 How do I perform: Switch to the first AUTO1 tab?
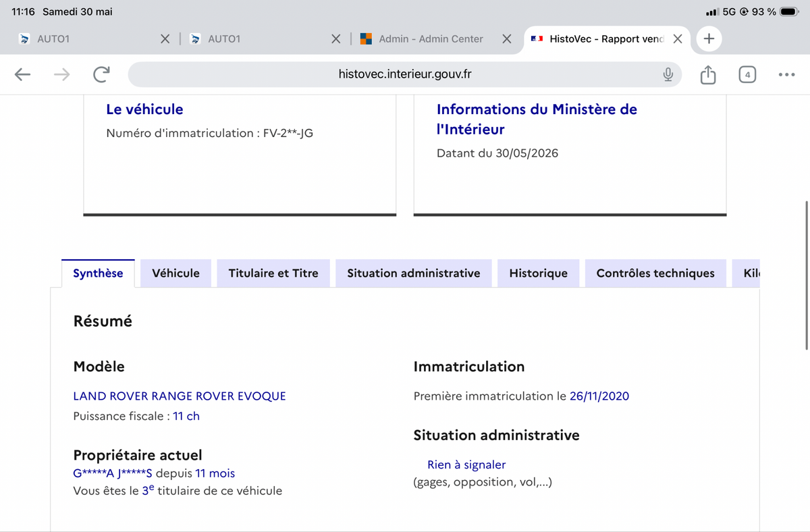pyautogui.click(x=88, y=38)
